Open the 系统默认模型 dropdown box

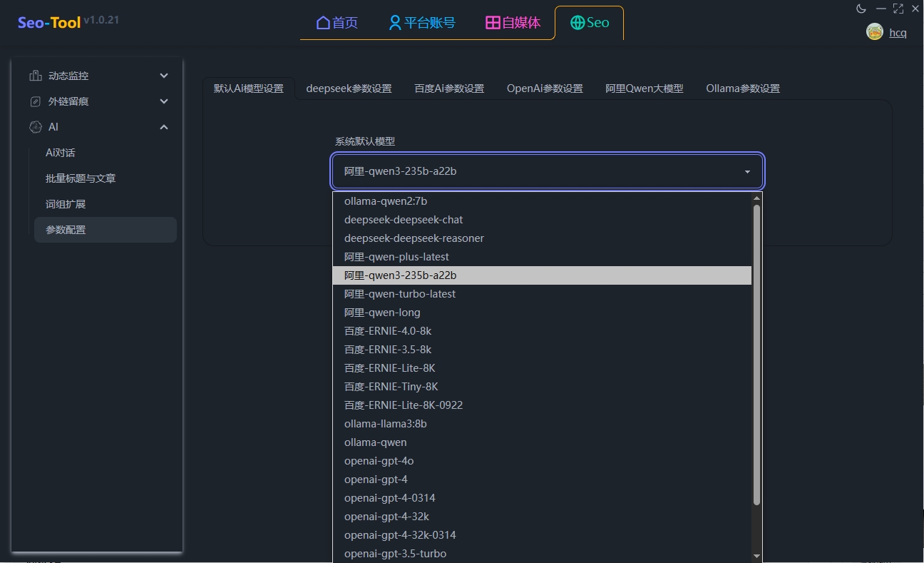coord(548,171)
